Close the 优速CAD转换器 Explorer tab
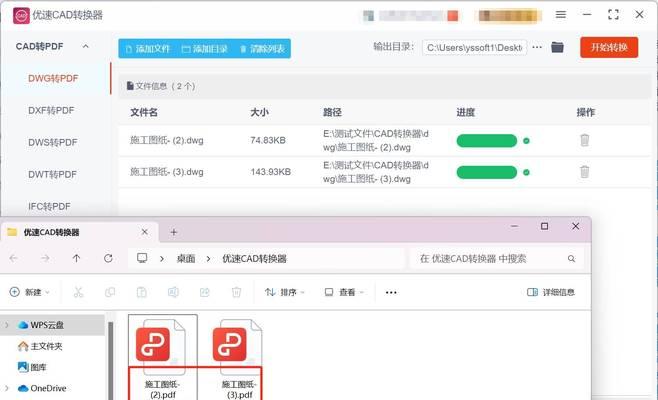 (x=145, y=232)
